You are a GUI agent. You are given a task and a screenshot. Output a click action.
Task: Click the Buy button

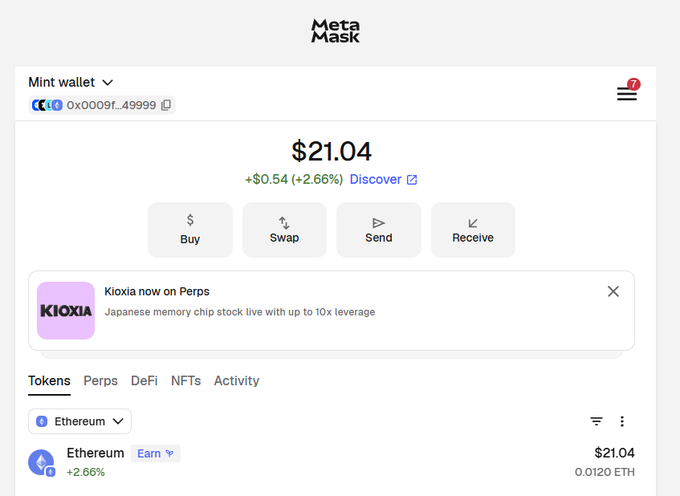[190, 230]
